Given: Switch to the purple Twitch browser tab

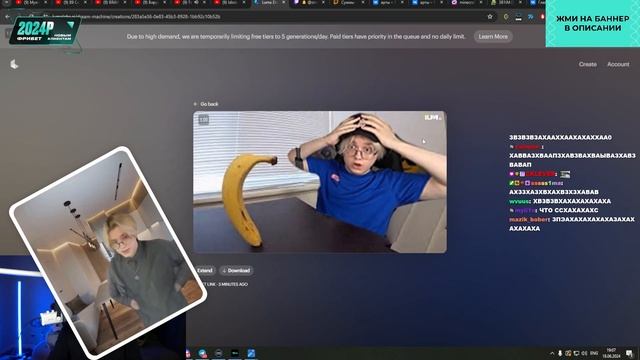Looking at the screenshot, I should (308, 2).
